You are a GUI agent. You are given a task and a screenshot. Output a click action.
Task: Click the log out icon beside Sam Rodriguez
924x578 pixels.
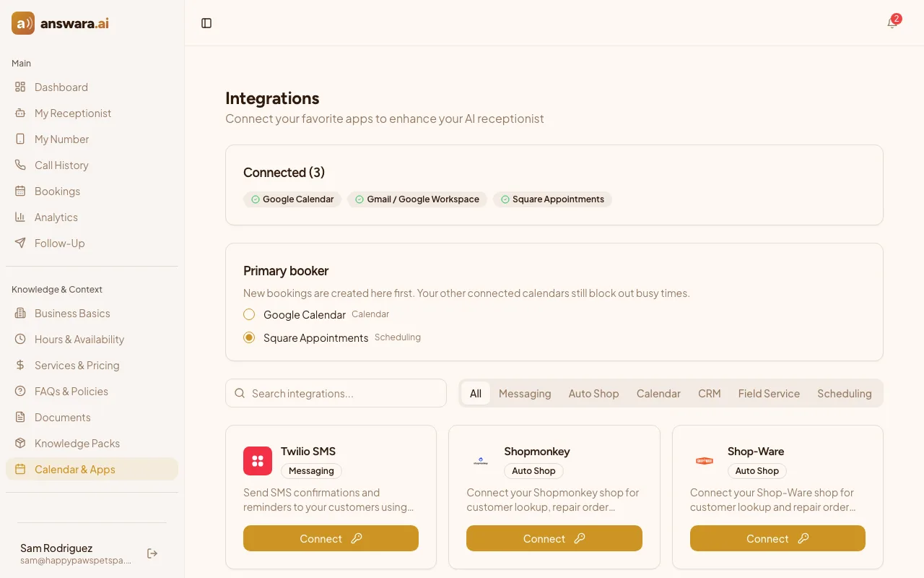point(152,553)
